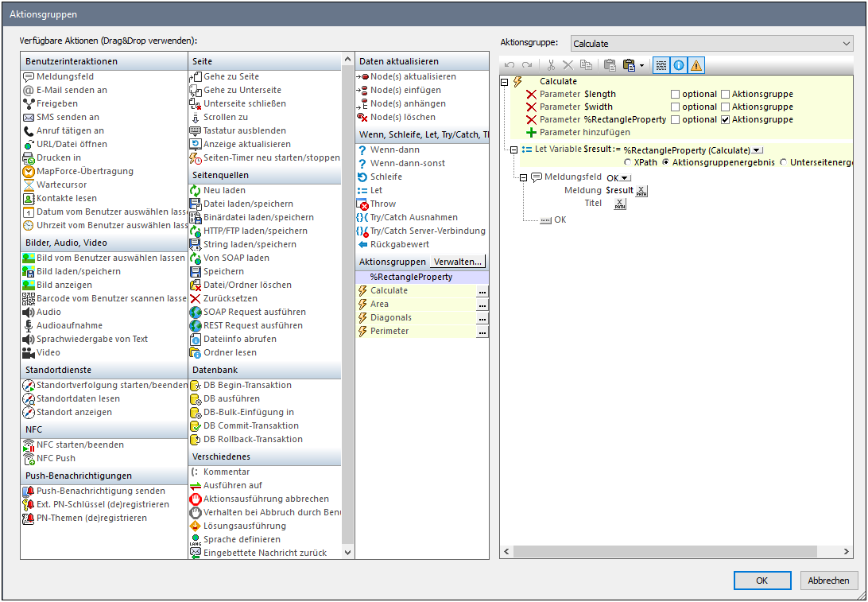Viewport: 868px width, 602px height.
Task: Click green plus to add a parameter
Action: tap(531, 133)
